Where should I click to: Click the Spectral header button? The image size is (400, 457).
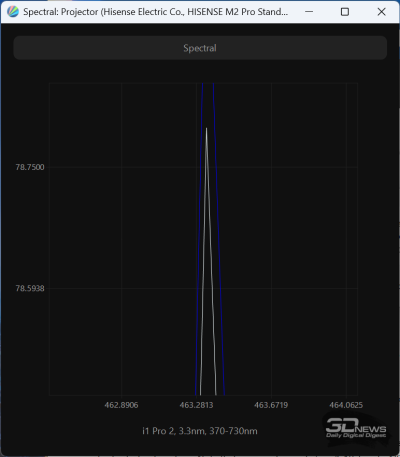[x=200, y=48]
